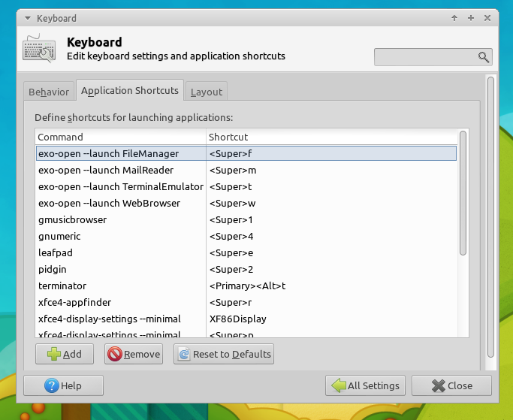Select exo-open --launch WebBrowser row
This screenshot has height=420, width=513.
coord(246,204)
